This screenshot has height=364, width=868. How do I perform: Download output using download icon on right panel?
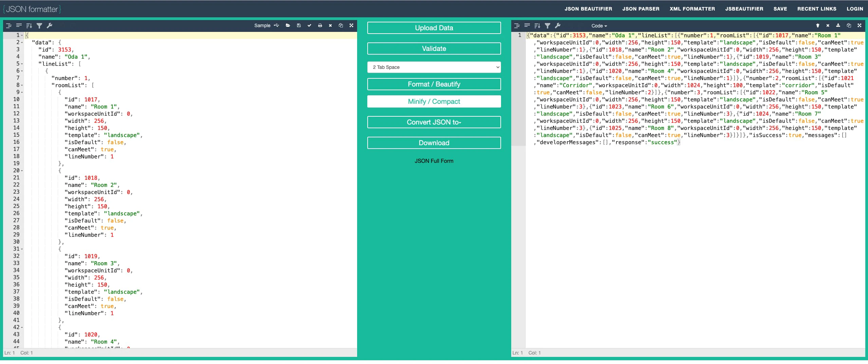tap(838, 25)
